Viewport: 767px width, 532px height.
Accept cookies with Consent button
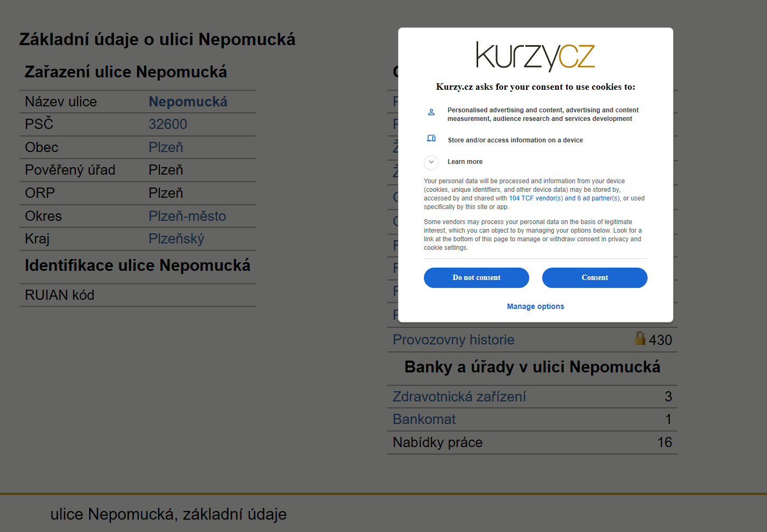tap(595, 278)
